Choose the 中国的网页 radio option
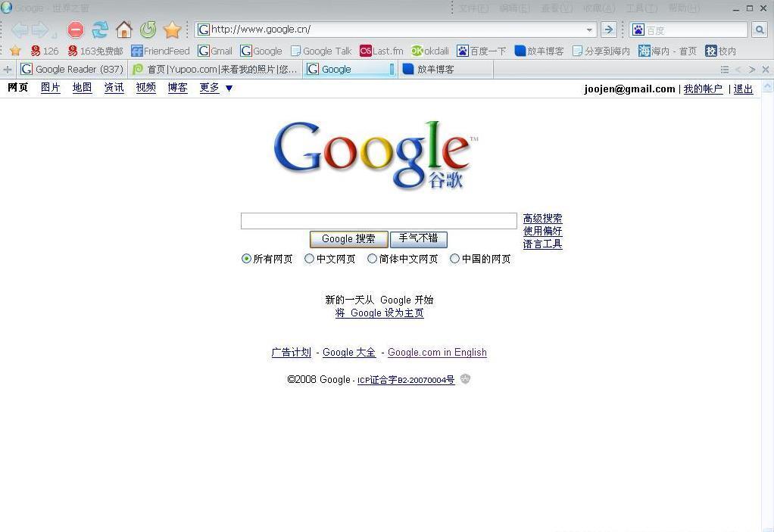 [x=454, y=259]
